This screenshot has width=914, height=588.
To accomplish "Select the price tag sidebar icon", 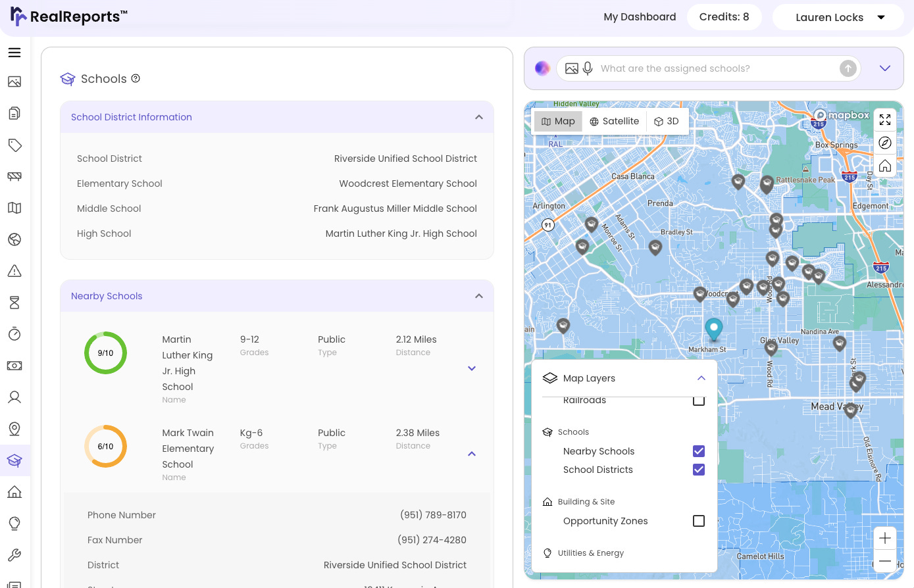I will (14, 145).
